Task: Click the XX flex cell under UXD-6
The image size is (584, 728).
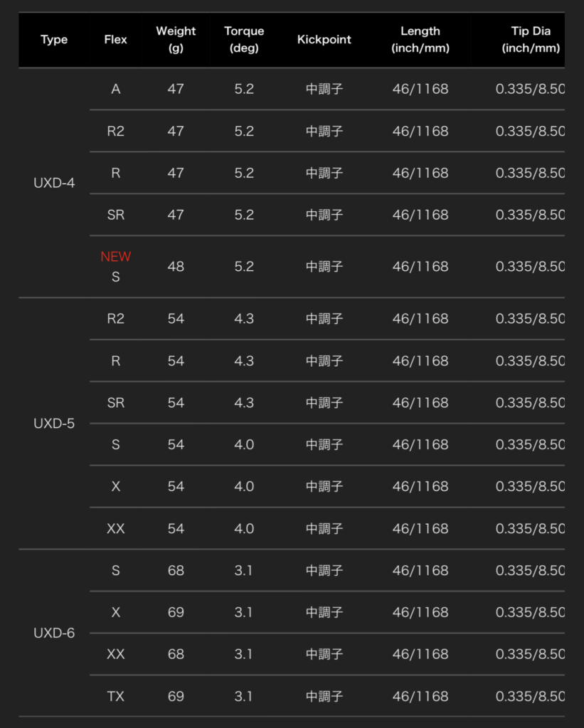Action: coord(116,654)
